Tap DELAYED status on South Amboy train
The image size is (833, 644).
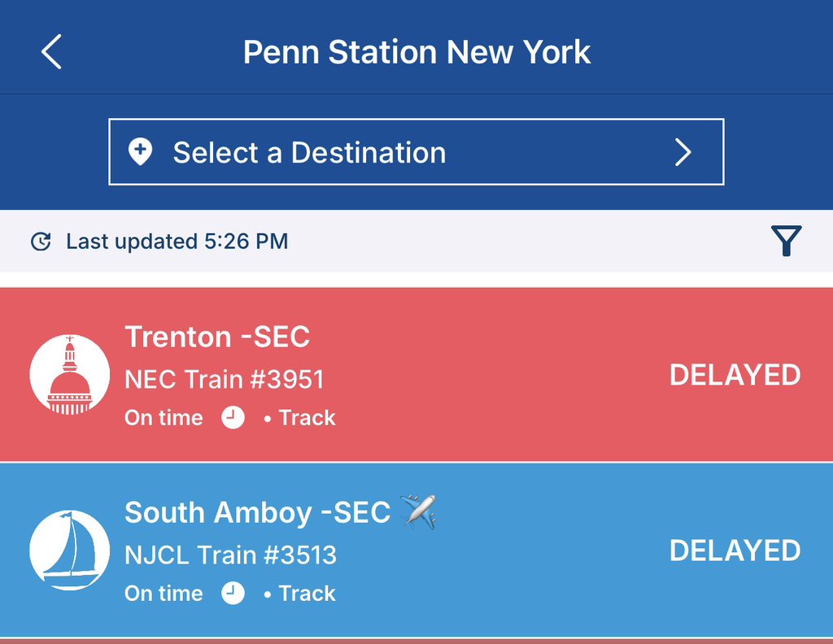pos(735,550)
